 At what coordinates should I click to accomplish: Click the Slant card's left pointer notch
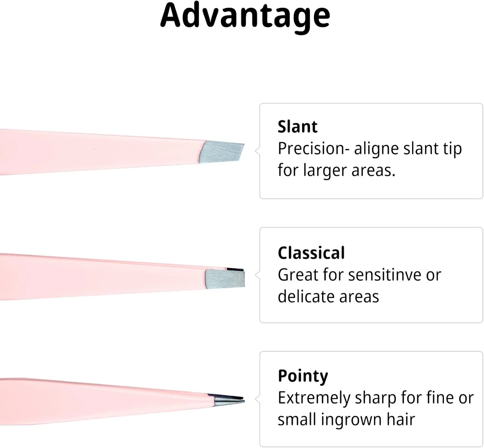point(257,151)
